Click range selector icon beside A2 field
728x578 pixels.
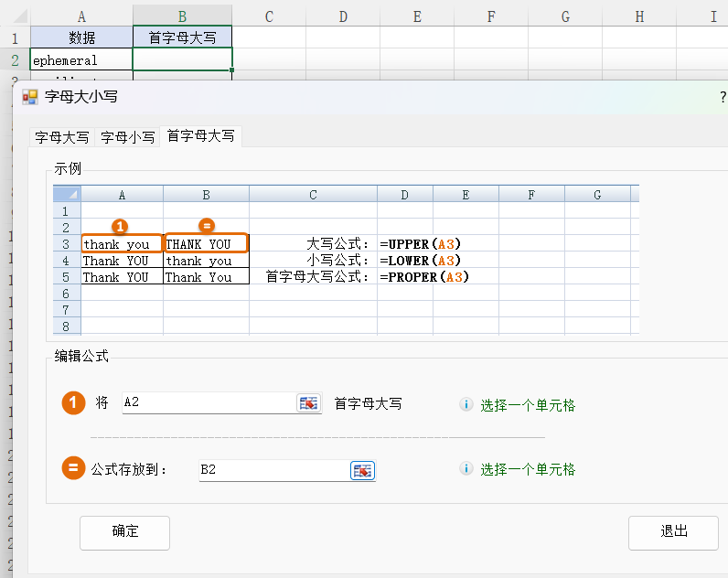point(309,403)
